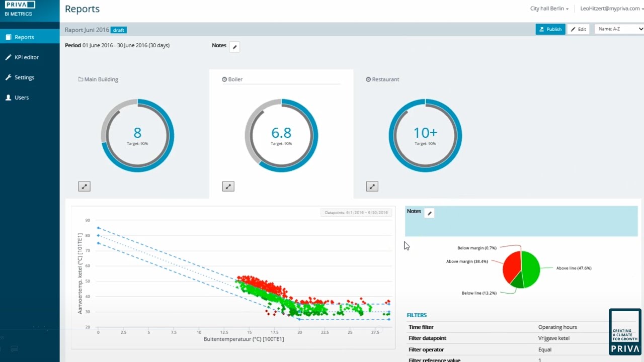Image resolution: width=644 pixels, height=362 pixels.
Task: Open the Users menu item
Action: pos(30,98)
